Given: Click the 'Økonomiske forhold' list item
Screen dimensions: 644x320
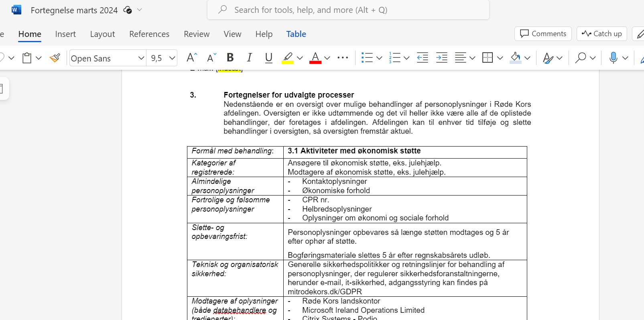Looking at the screenshot, I should pos(336,191).
